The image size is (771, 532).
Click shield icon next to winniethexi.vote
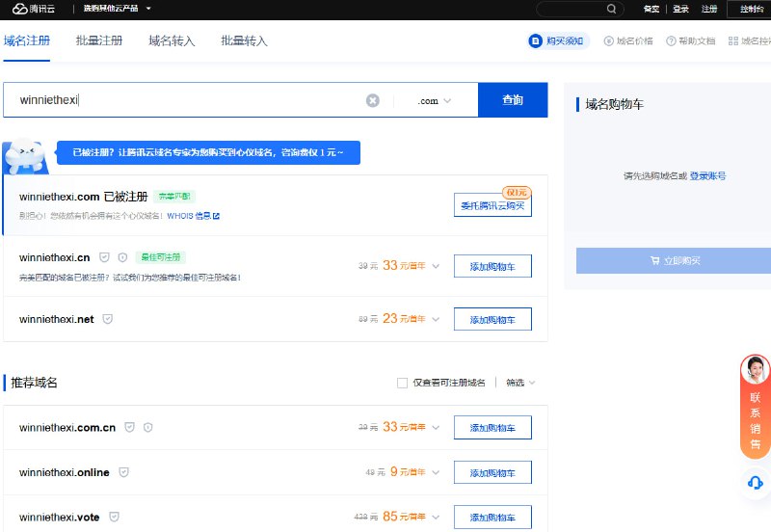[114, 517]
